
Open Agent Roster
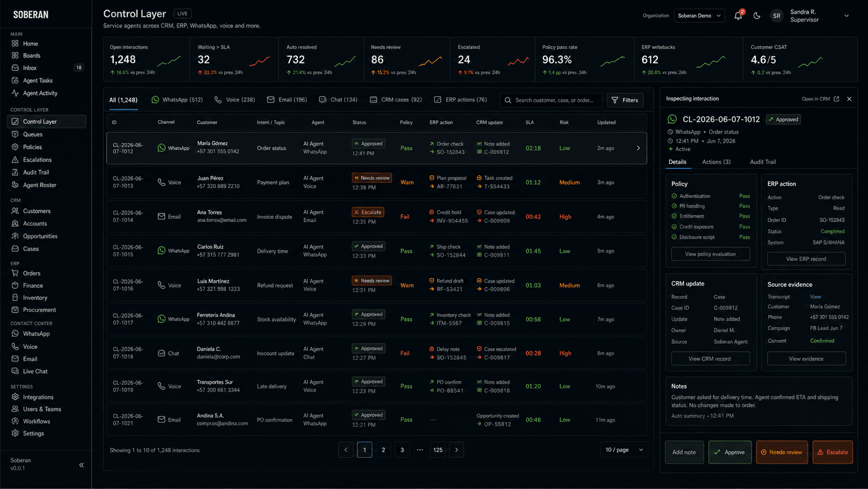pyautogui.click(x=39, y=185)
